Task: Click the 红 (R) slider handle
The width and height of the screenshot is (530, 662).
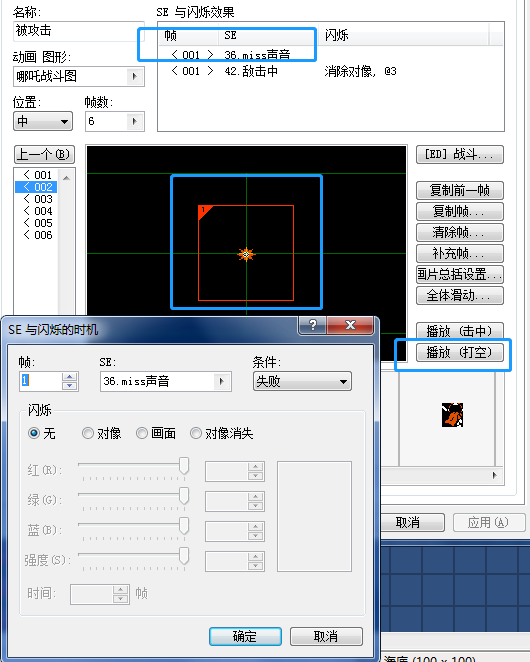Action: [184, 467]
